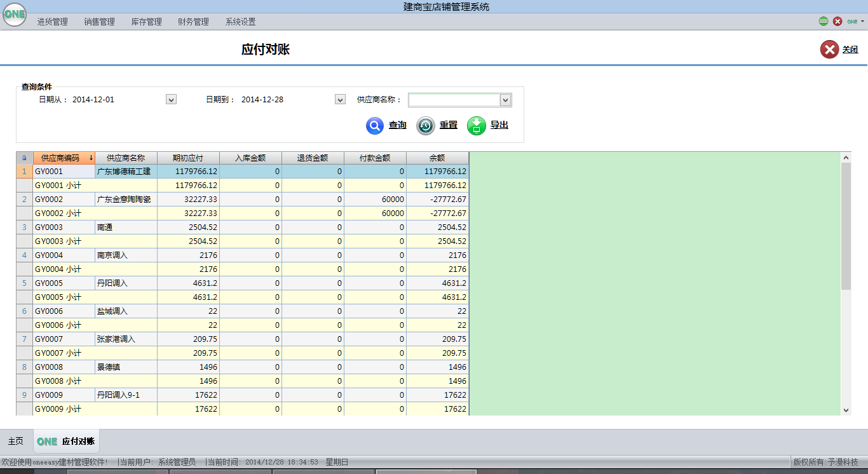Image resolution: width=868 pixels, height=474 pixels.
Task: Click the large red 关闭 X icon
Action: [829, 50]
